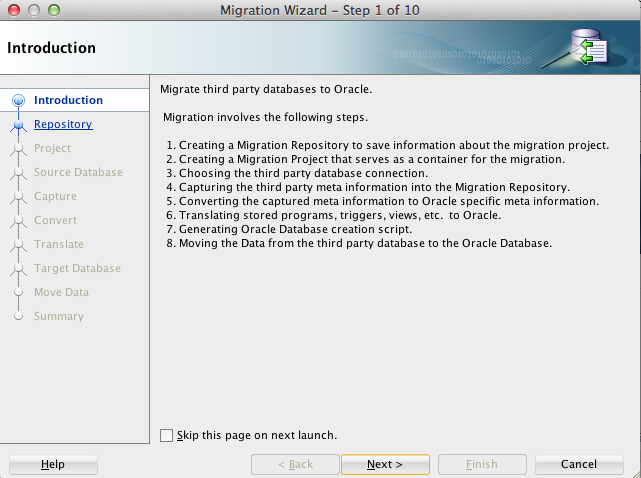Click step 7 'Generating Oracle Database creation script'
The height and width of the screenshot is (478, 641).
[x=289, y=229]
